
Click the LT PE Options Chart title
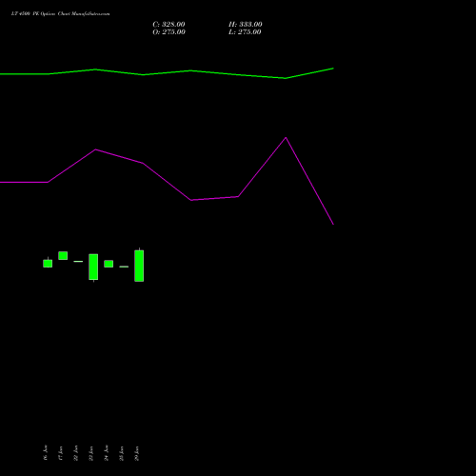60,14
